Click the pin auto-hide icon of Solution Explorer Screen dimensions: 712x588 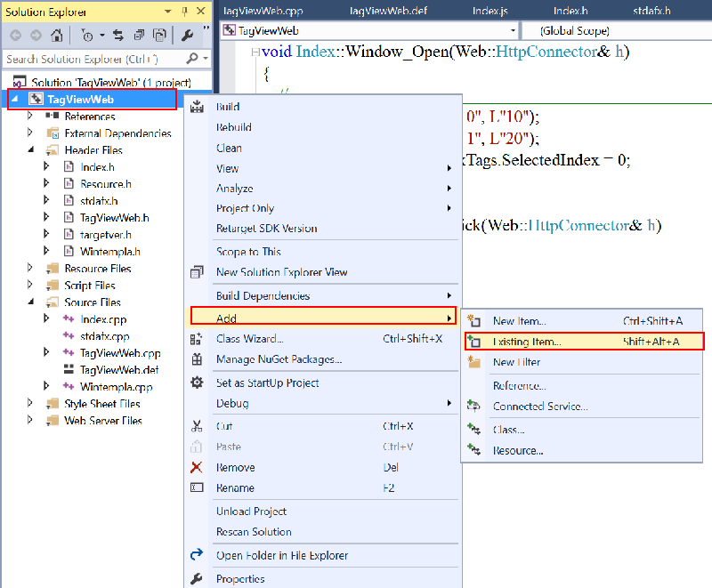[184, 12]
